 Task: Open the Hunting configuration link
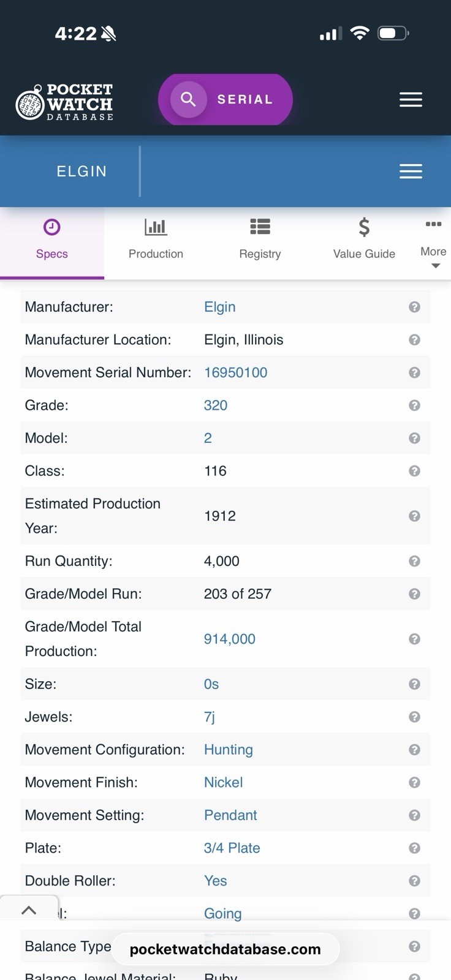tap(228, 750)
